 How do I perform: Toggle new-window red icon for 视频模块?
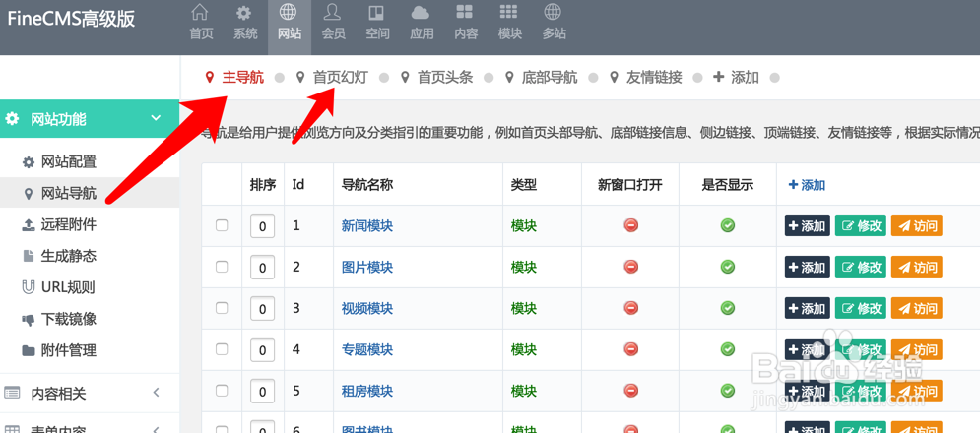coord(630,307)
